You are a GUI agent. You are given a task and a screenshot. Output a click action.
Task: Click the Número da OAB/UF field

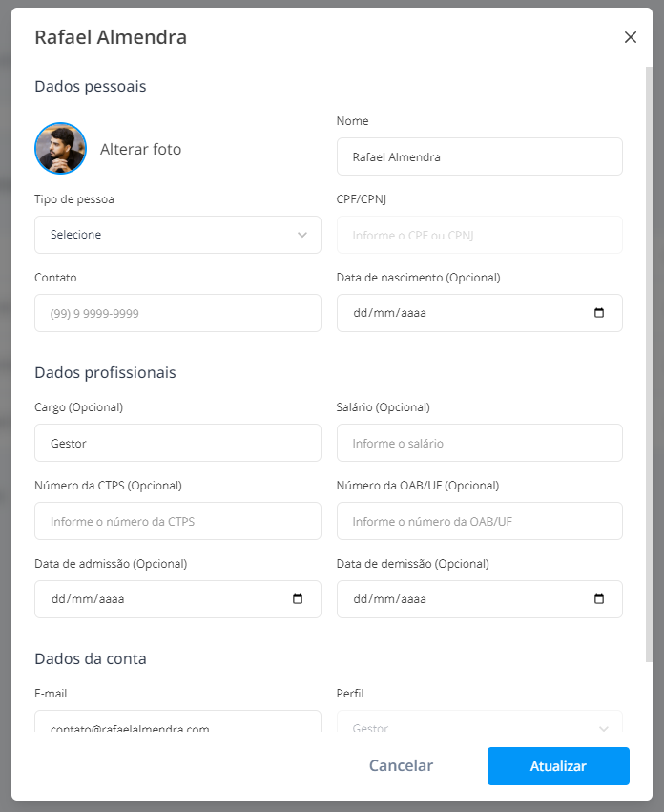pos(480,521)
